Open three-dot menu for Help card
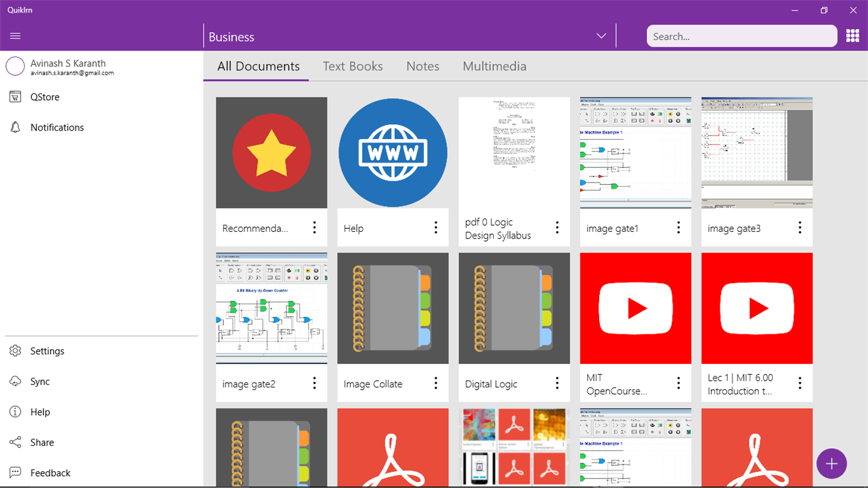Screen dimensions: 868x488 click(436, 227)
